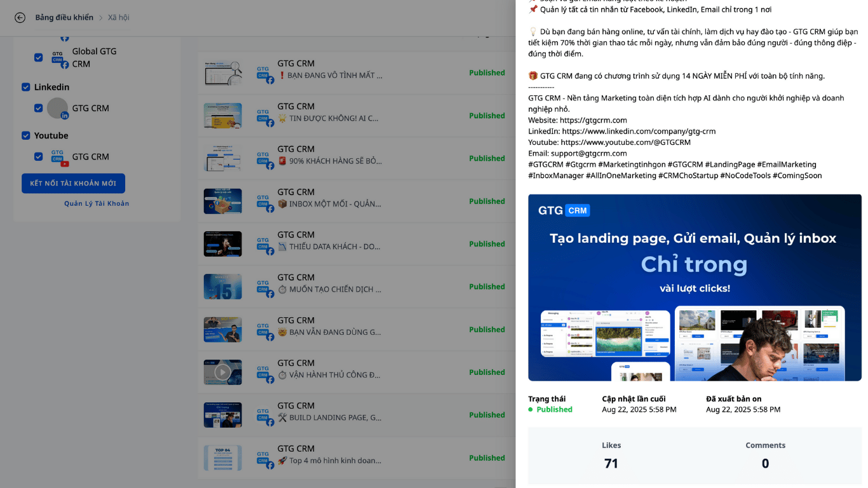Image resolution: width=868 pixels, height=488 pixels.
Task: Open the landing page post preview image
Action: point(695,288)
